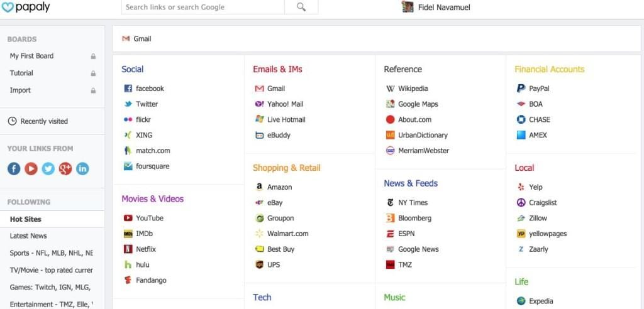Open Entertainment - TMZ, Elle board

52,305
